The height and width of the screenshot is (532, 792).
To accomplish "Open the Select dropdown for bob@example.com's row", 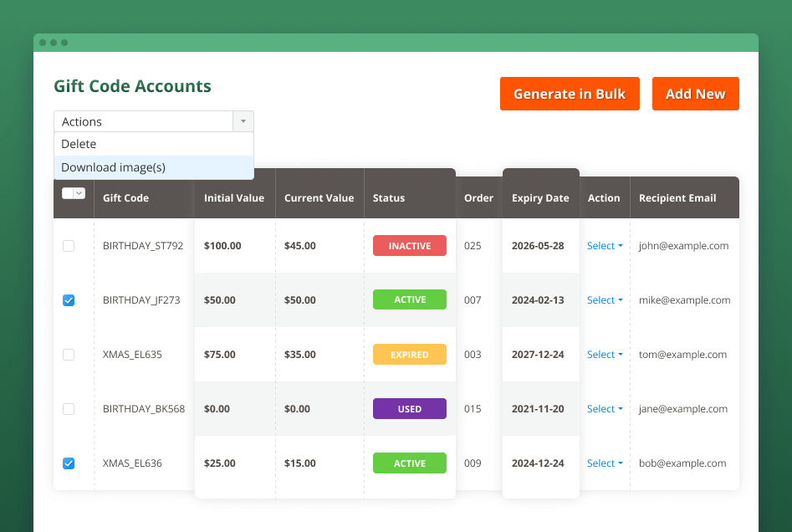I will point(604,463).
